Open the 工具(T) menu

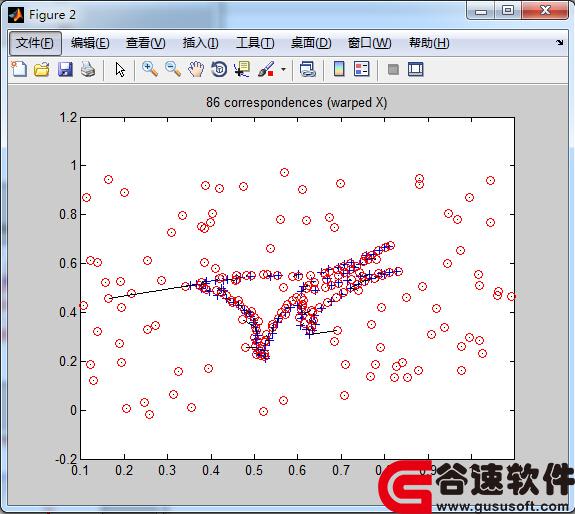[255, 43]
